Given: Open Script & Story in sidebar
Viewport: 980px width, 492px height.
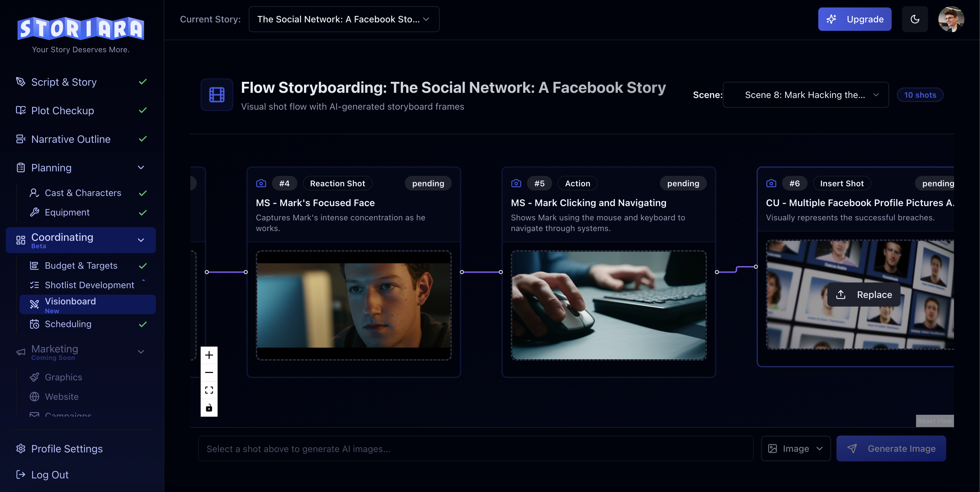Looking at the screenshot, I should 81,82.
